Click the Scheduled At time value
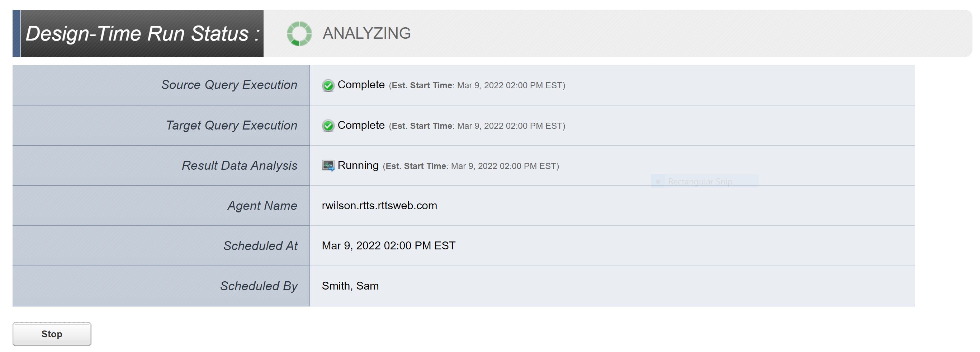The height and width of the screenshot is (352, 980). pos(388,246)
